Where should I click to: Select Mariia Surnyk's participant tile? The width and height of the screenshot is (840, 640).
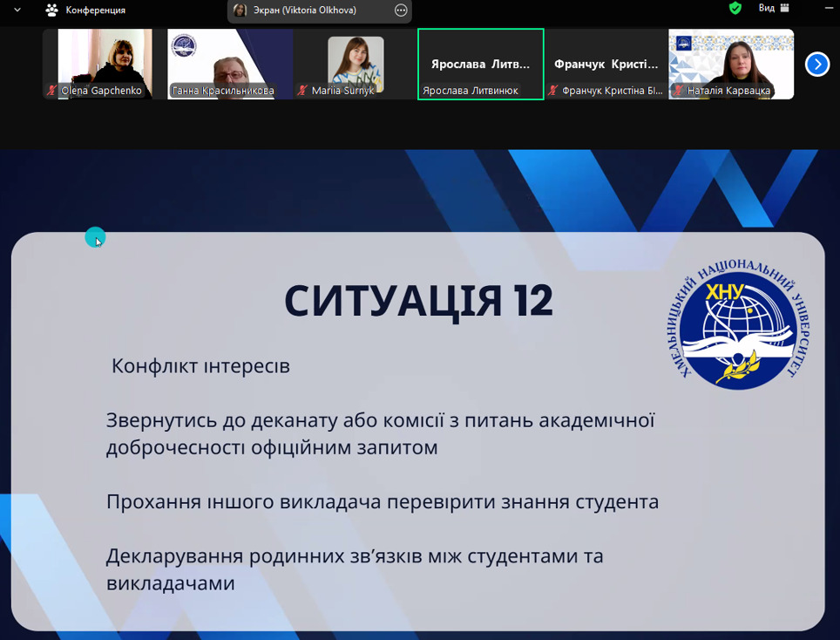point(356,63)
